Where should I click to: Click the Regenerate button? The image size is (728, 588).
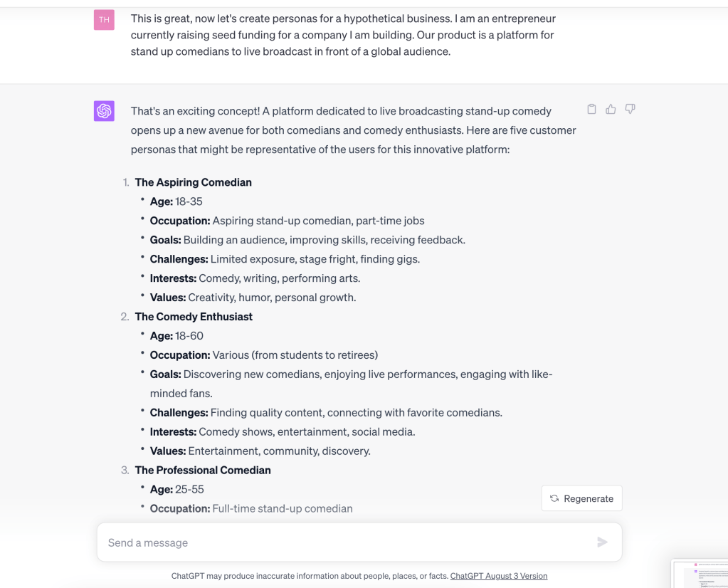click(581, 498)
